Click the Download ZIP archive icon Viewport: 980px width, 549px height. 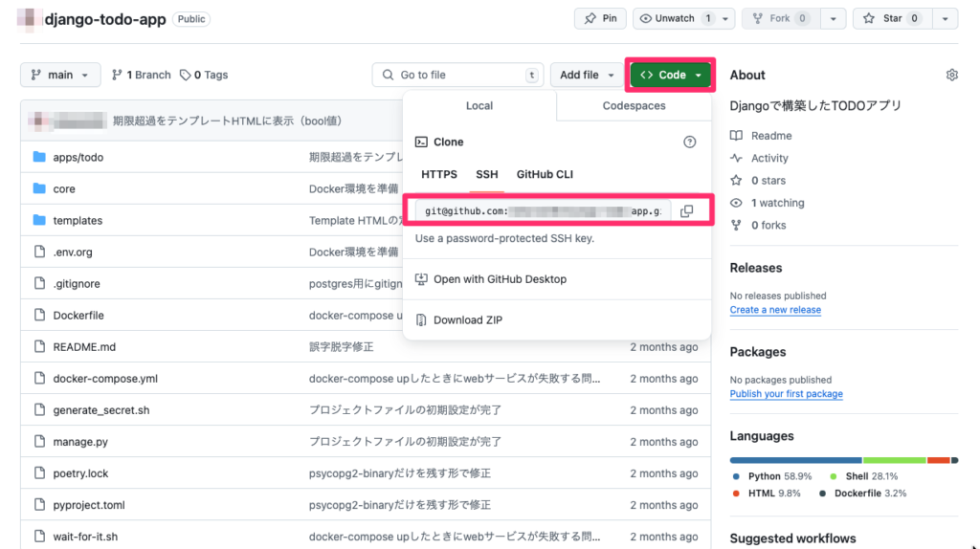pyautogui.click(x=421, y=320)
